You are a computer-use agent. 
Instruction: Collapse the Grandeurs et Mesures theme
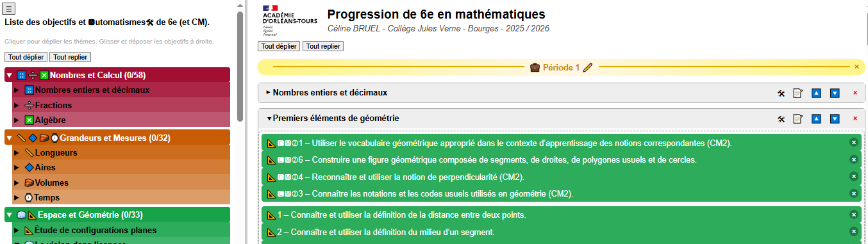tap(9, 138)
